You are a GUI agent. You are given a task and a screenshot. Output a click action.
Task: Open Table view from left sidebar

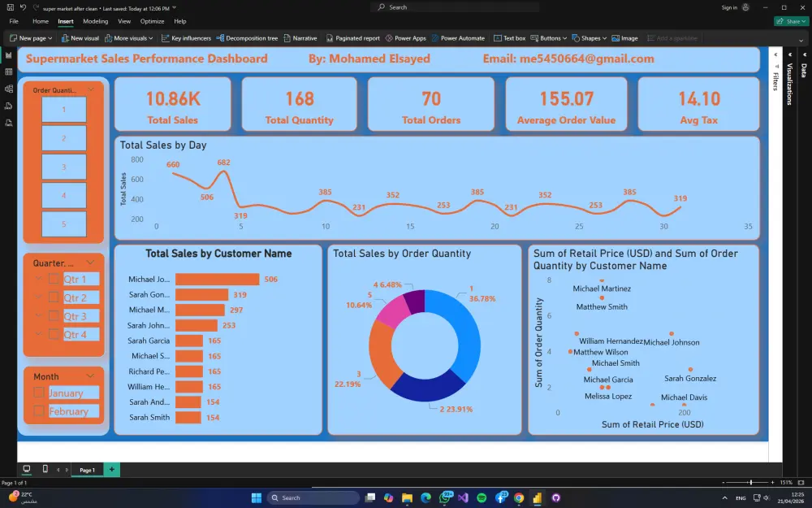coord(9,72)
